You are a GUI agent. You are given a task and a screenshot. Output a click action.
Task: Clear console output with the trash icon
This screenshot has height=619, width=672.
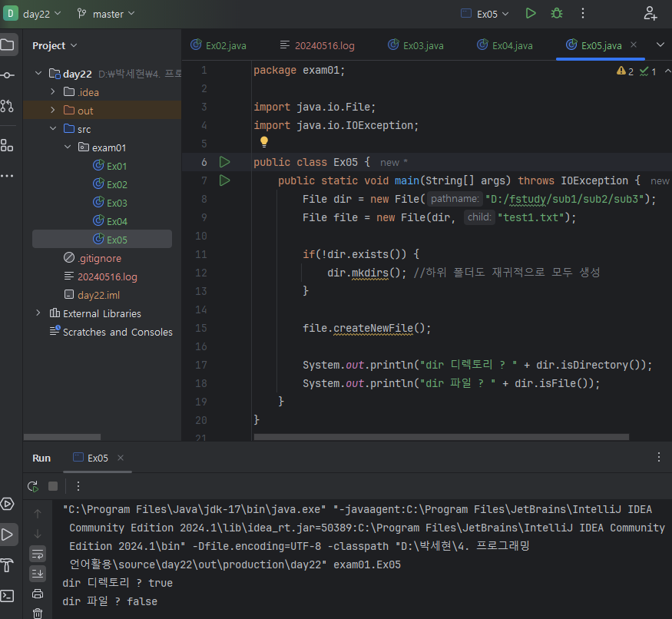[x=38, y=612]
